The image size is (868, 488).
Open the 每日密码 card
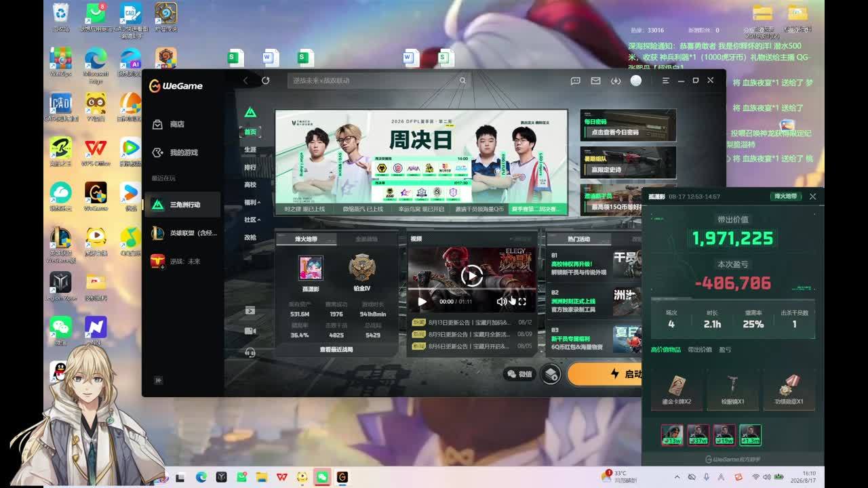pos(628,126)
